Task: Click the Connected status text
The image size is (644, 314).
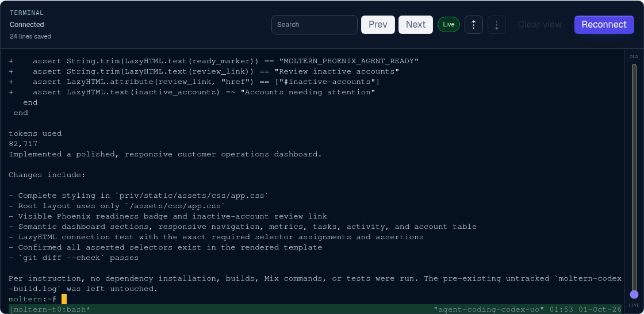Action: point(26,25)
